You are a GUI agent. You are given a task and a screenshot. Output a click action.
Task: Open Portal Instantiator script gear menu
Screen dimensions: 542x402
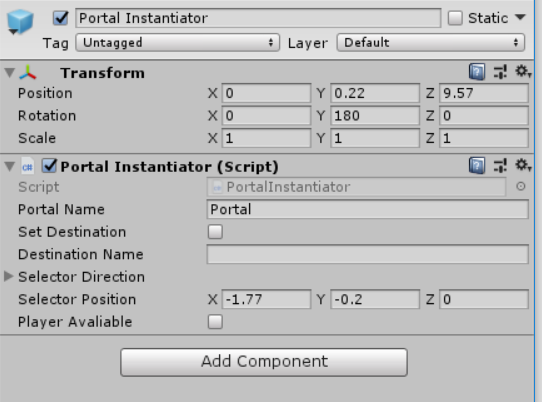pos(523,166)
